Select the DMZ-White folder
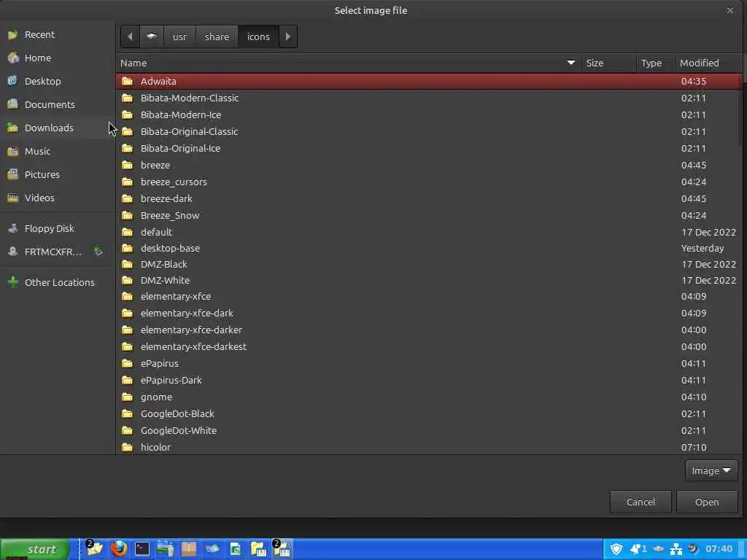This screenshot has height=560, width=747. click(x=427, y=281)
